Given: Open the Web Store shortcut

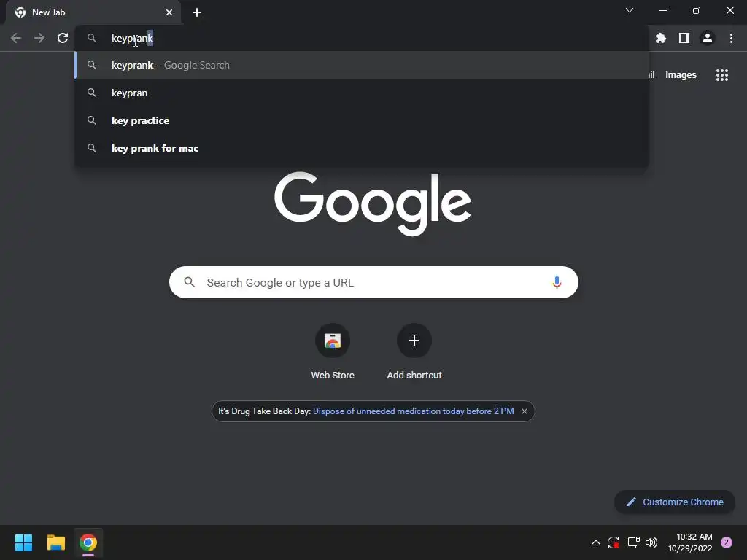Looking at the screenshot, I should (333, 352).
